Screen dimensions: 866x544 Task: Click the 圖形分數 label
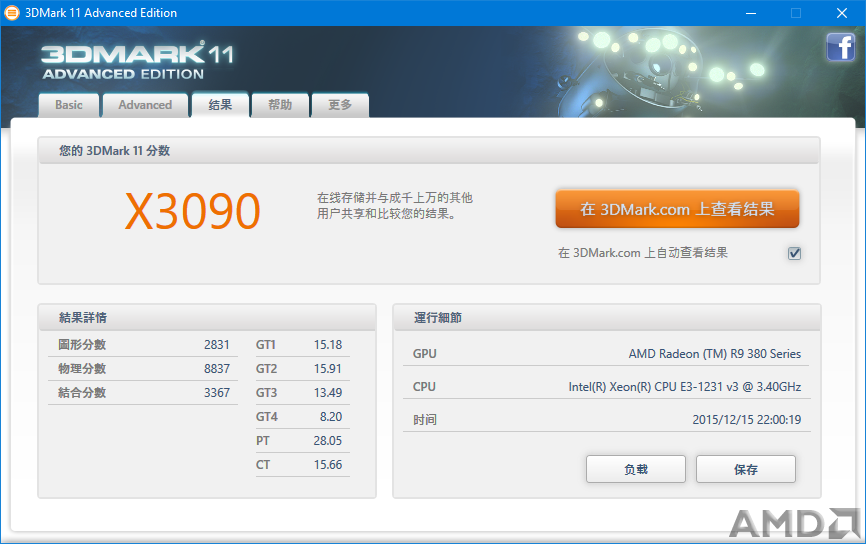82,345
